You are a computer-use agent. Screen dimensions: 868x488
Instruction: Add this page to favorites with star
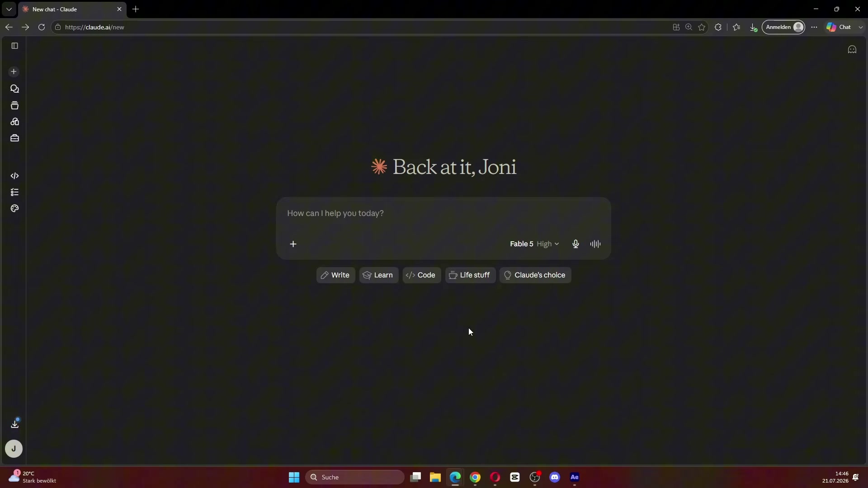pyautogui.click(x=702, y=27)
